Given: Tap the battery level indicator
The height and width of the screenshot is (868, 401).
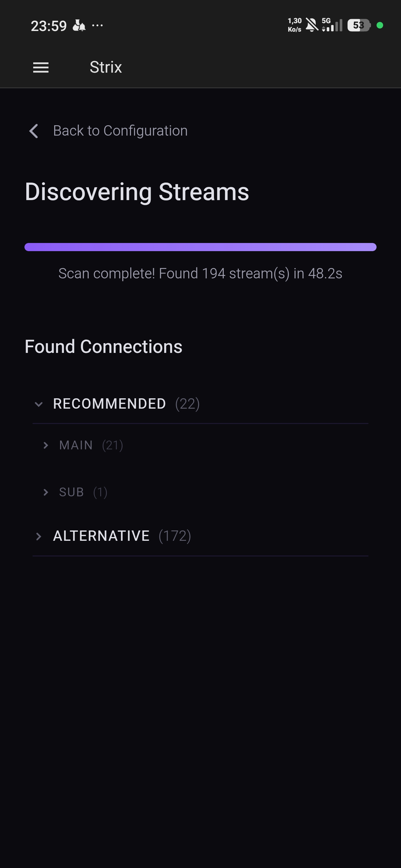Looking at the screenshot, I should pyautogui.click(x=359, y=25).
